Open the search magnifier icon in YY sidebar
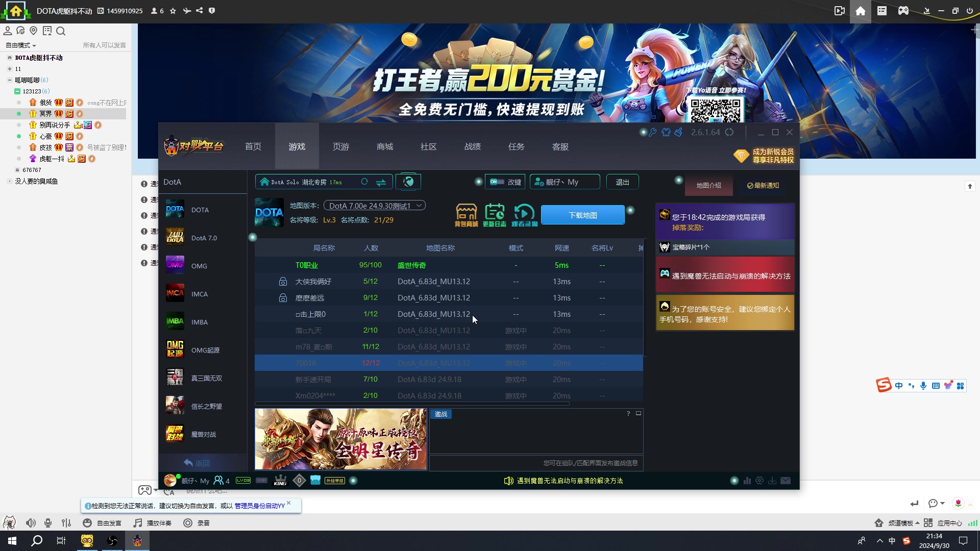 (x=61, y=31)
